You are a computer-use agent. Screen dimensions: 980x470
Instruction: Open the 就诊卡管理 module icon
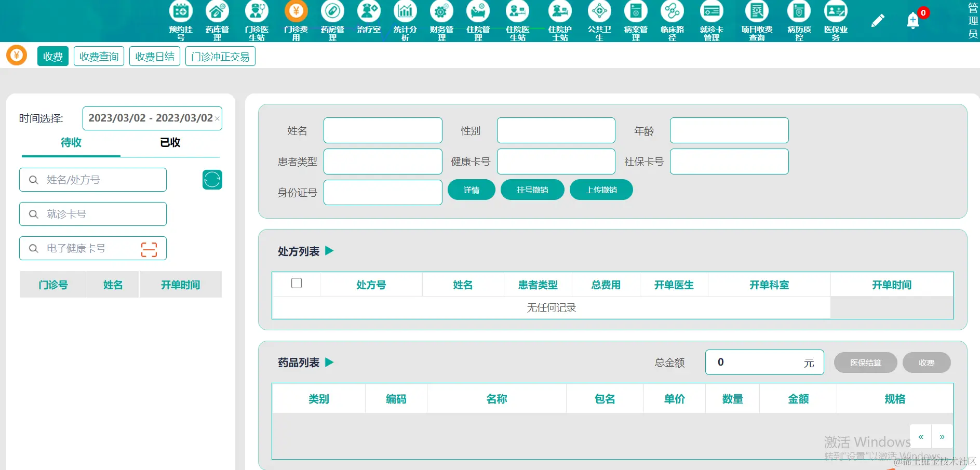711,11
